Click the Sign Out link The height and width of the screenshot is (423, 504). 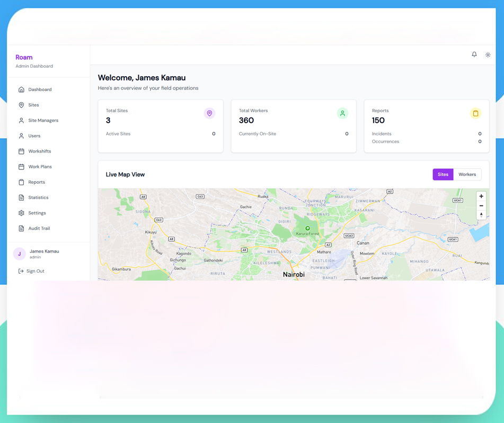[31, 271]
